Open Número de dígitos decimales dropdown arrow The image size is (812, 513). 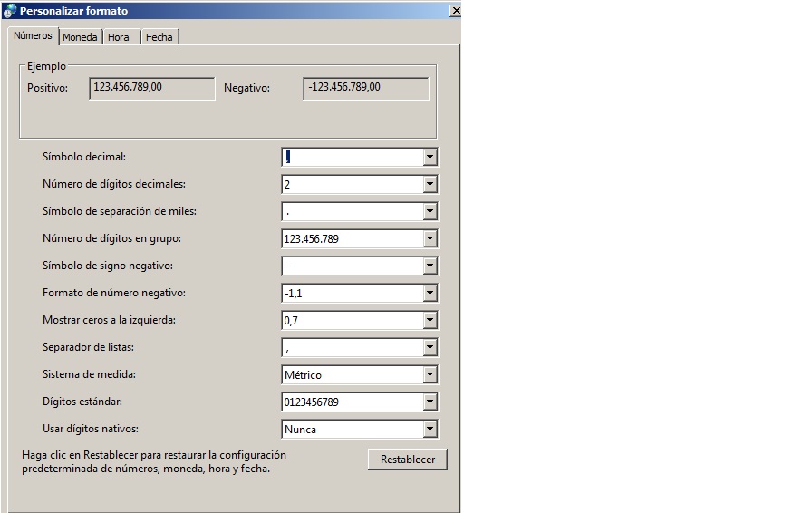pyautogui.click(x=430, y=185)
